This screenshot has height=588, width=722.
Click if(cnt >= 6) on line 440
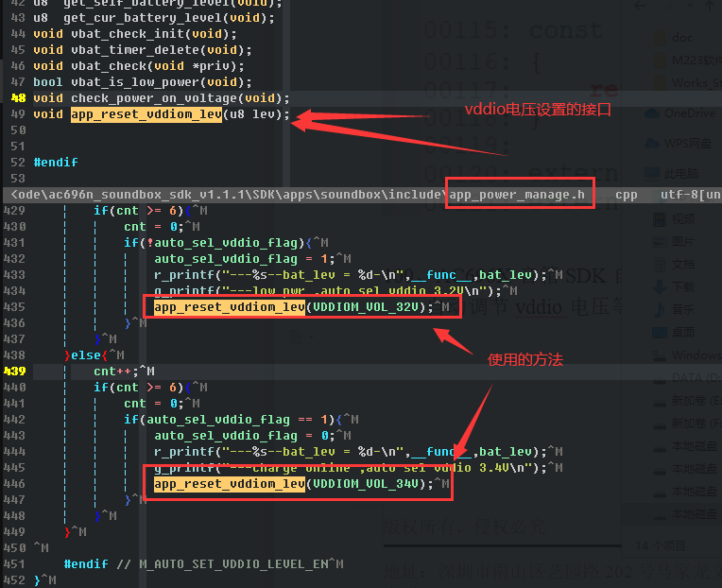(143, 388)
